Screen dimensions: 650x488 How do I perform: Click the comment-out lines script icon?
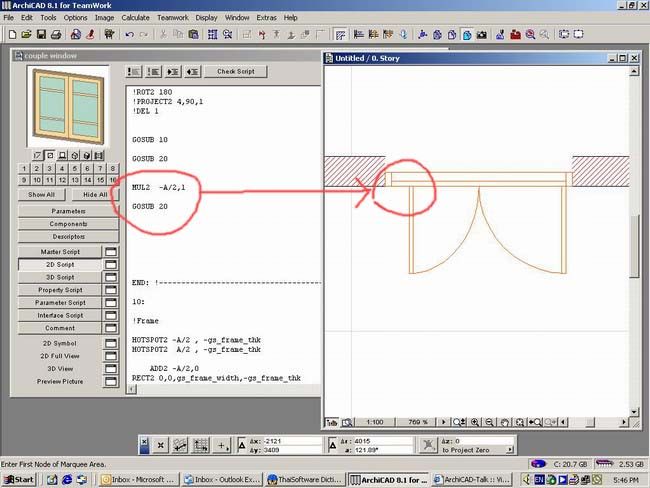coord(134,72)
